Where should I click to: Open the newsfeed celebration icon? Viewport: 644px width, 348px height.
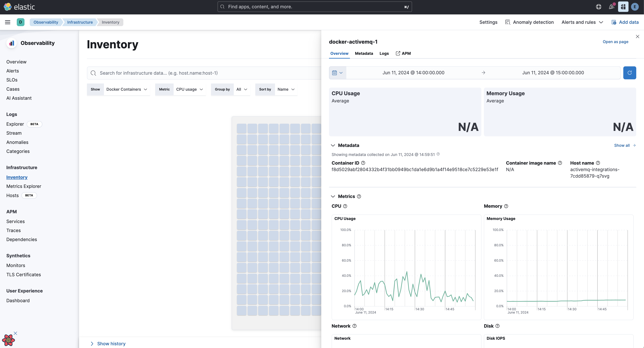(612, 7)
